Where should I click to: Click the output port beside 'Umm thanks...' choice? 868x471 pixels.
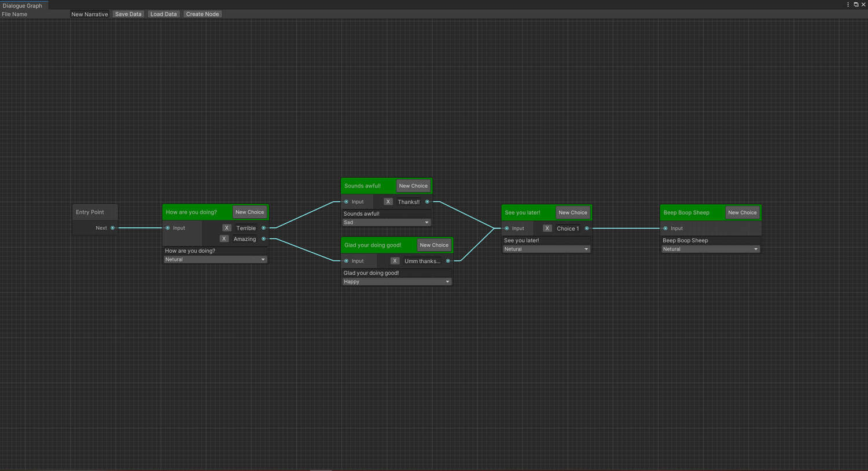(x=448, y=261)
